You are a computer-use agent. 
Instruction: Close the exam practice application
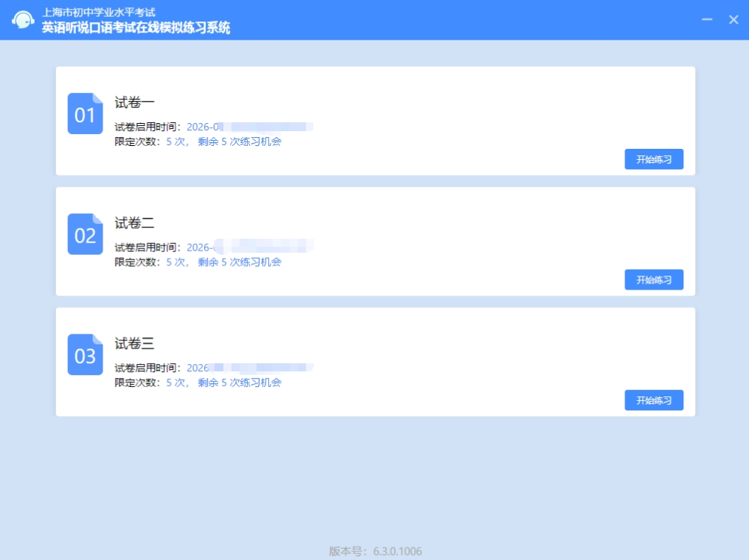pyautogui.click(x=734, y=20)
